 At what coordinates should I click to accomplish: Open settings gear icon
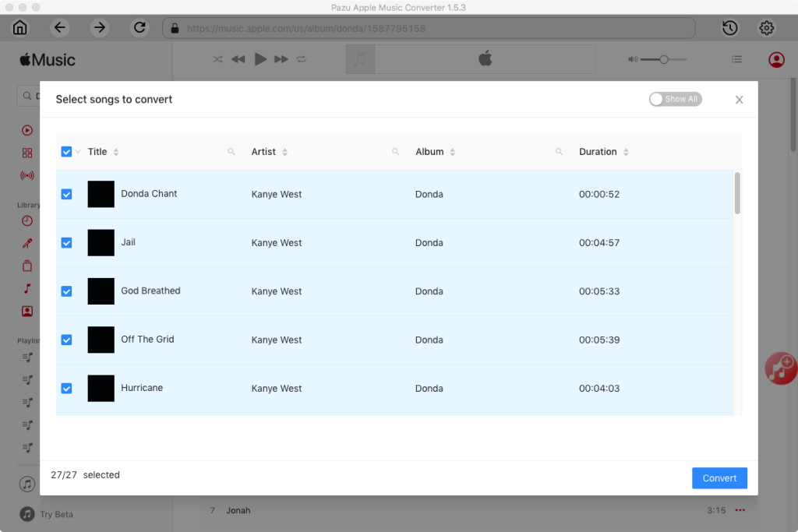pos(767,28)
